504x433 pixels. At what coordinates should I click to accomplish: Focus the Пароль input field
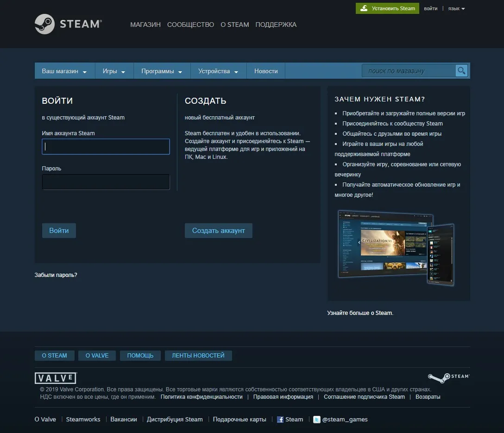click(106, 182)
